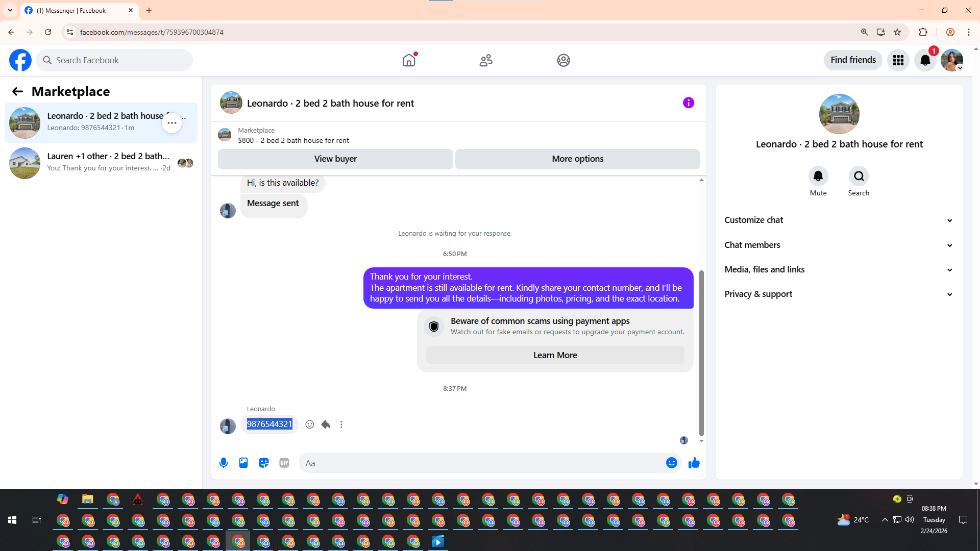Open the Friends tab in top navigation
Viewport: 980px width, 551px height.
[x=486, y=60]
